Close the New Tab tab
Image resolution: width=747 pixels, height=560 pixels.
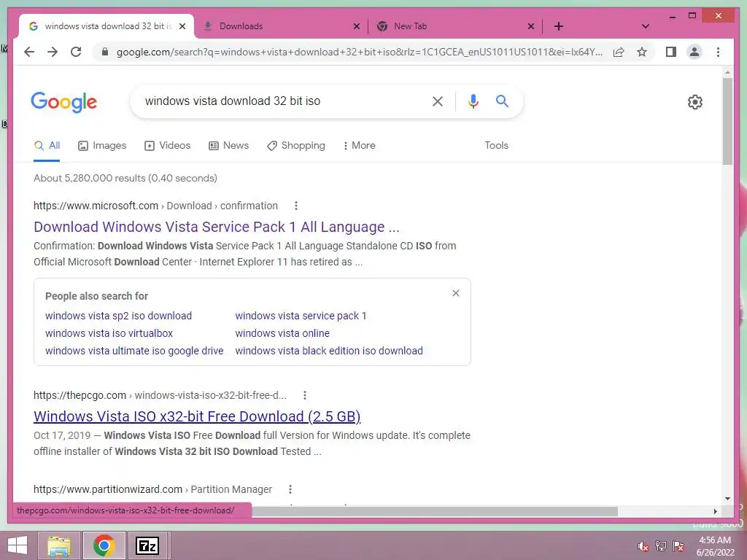[x=531, y=26]
